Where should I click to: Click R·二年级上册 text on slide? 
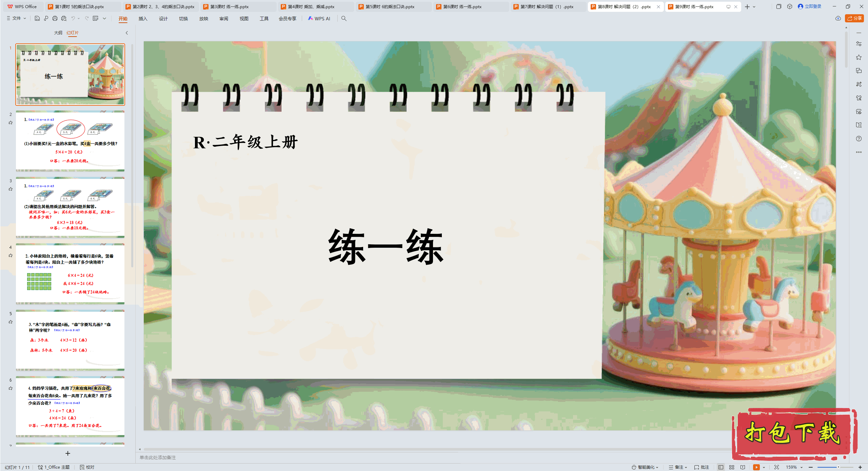(245, 142)
